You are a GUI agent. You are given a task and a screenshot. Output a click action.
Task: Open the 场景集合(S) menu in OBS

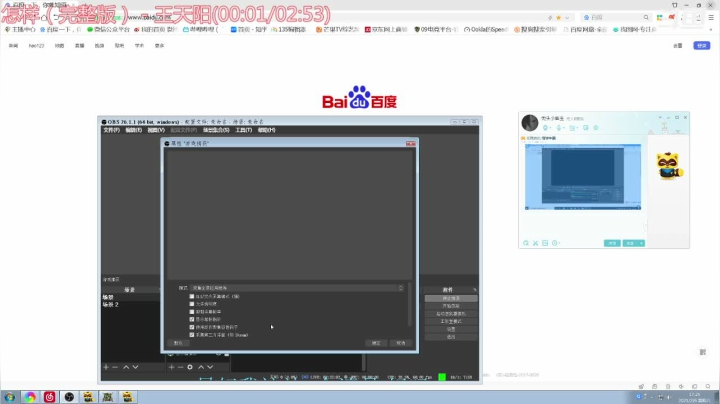[x=216, y=130]
